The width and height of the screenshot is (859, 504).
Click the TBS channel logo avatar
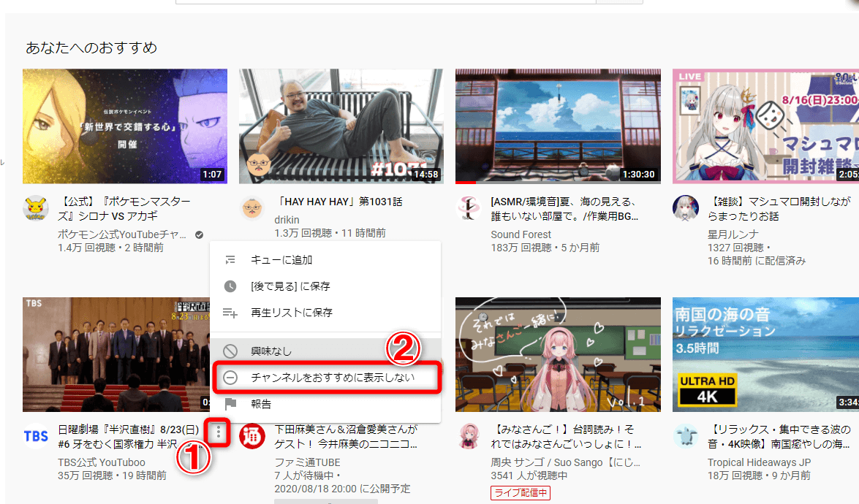coord(36,436)
